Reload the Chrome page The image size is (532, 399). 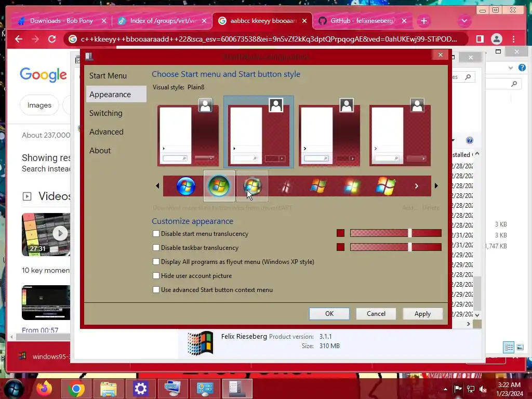52,39
